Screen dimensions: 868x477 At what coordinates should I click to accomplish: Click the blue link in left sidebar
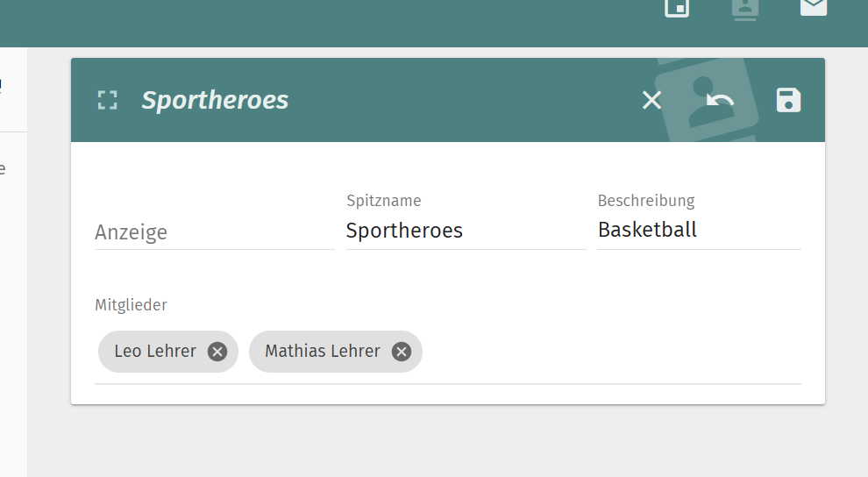tap(1, 85)
